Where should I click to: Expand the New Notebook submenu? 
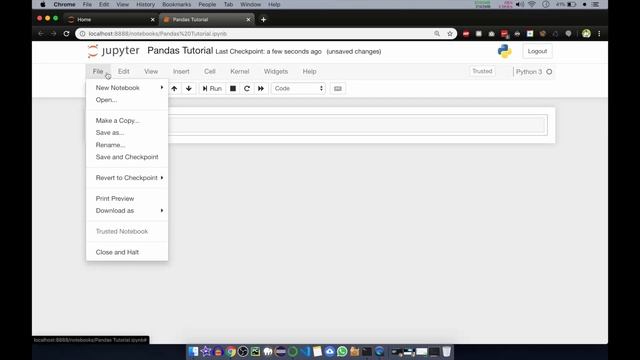[x=127, y=88]
